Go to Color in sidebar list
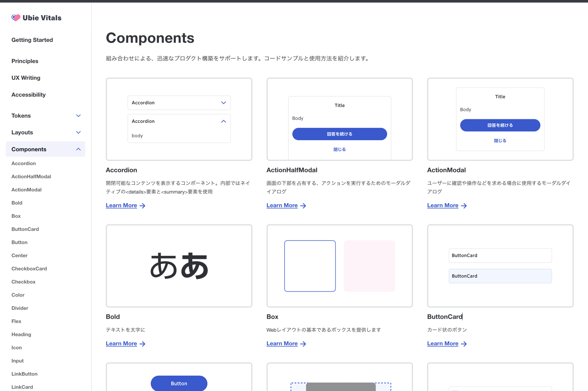The height and width of the screenshot is (391, 588). (x=18, y=295)
